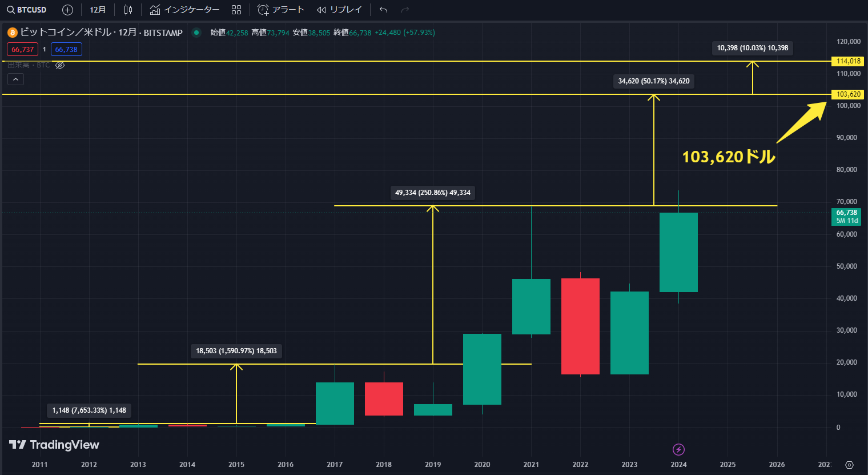Click the 2017 green yearly candle

point(335,404)
